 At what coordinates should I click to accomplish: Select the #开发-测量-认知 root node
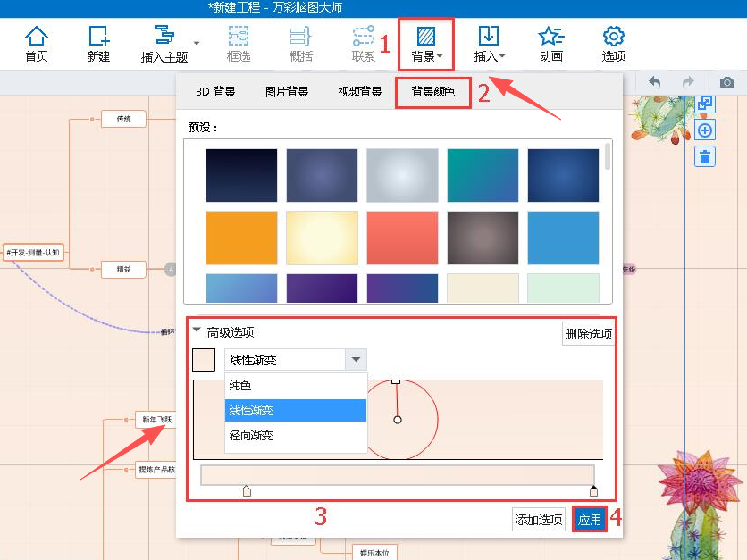33,253
